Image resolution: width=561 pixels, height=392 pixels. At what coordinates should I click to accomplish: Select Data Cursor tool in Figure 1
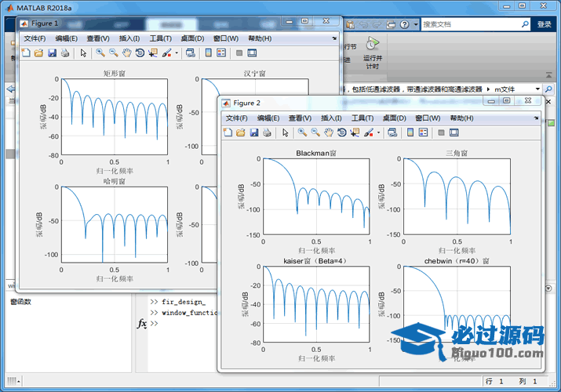click(x=153, y=53)
